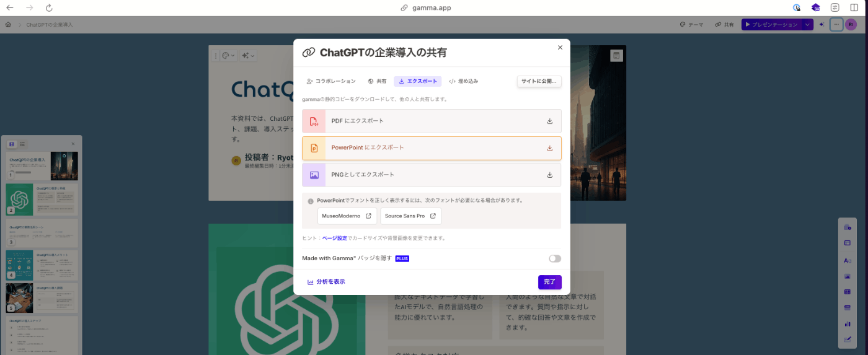This screenshot has width=868, height=355.
Task: Open AI card templates in right toolbar
Action: 848,227
